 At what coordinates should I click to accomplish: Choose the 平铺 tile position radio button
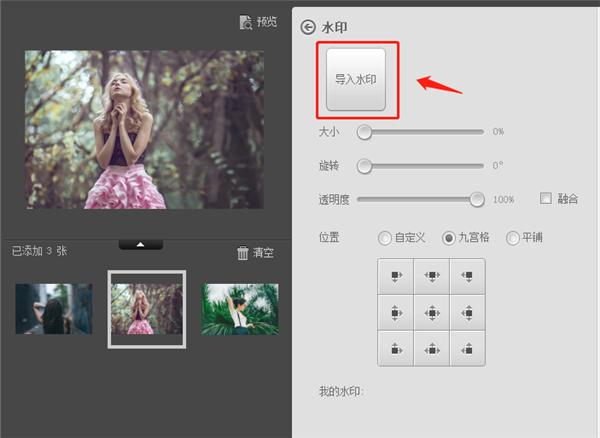(x=513, y=237)
